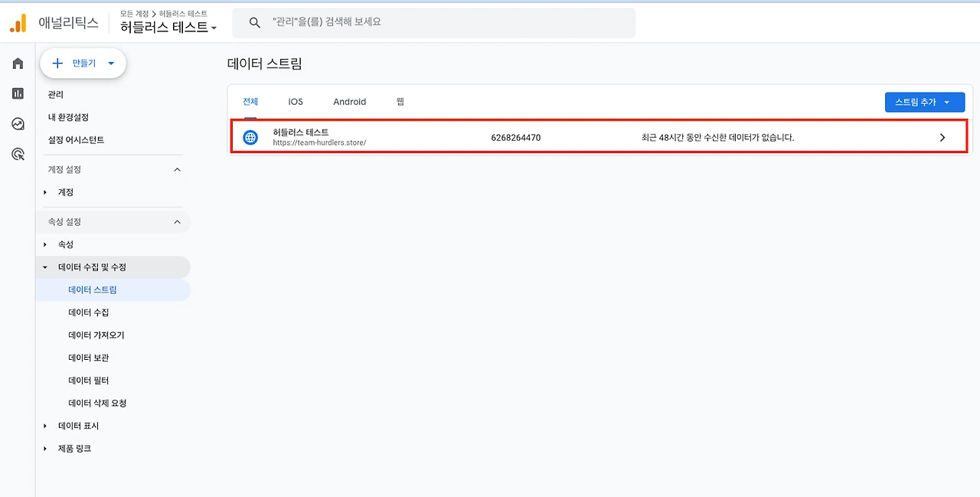Click the 최근 48시간 no-data status text
This screenshot has width=980, height=497.
(x=718, y=138)
